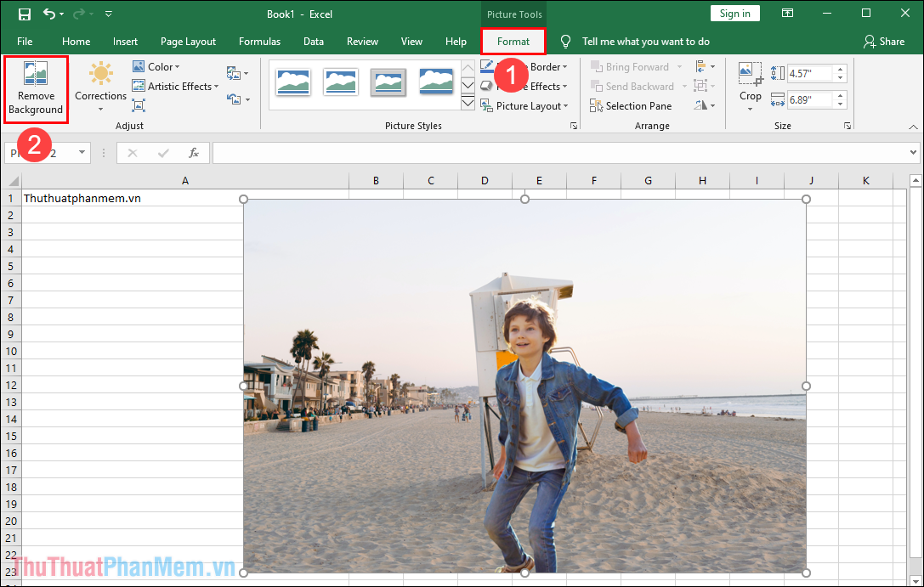Click the Insert Function fx icon
Image resolution: width=924 pixels, height=587 pixels.
(x=194, y=153)
